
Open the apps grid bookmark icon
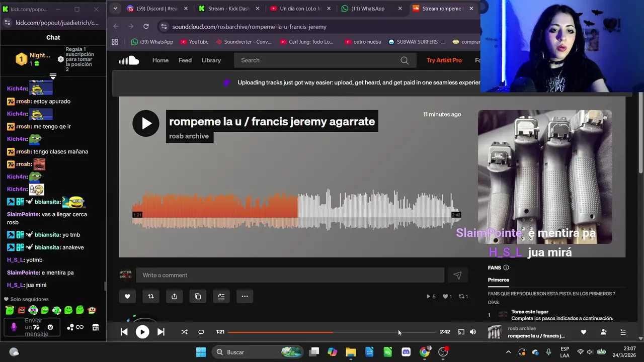(x=115, y=42)
